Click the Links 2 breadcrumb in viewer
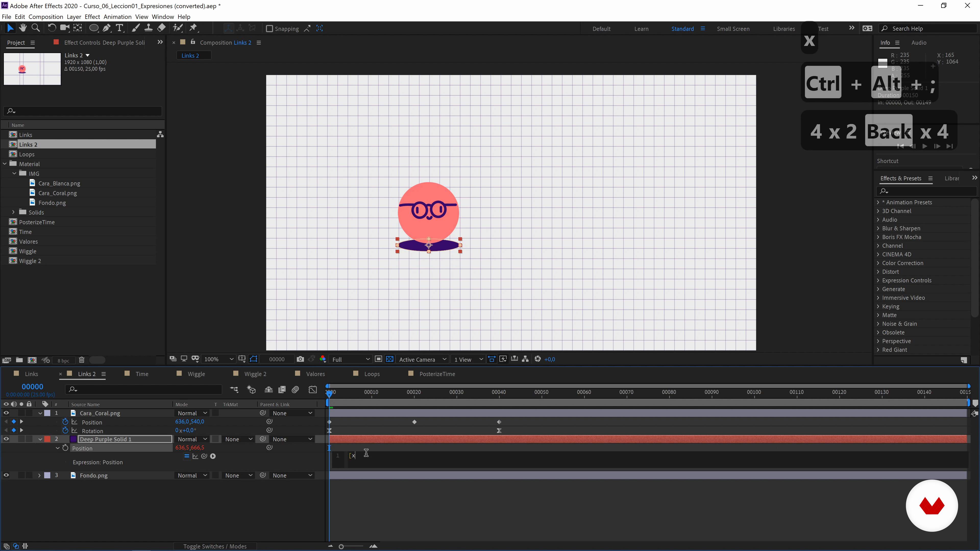The width and height of the screenshot is (980, 551). coord(190,56)
